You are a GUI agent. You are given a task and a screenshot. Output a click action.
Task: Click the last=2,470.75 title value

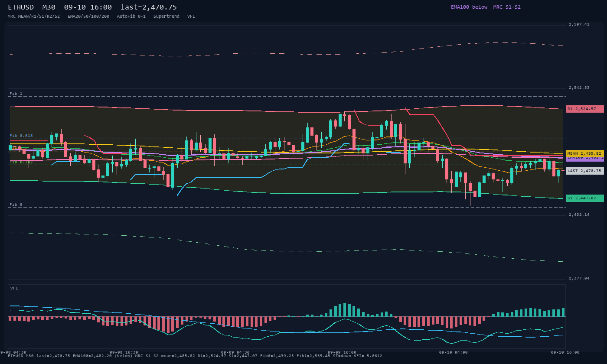point(149,7)
